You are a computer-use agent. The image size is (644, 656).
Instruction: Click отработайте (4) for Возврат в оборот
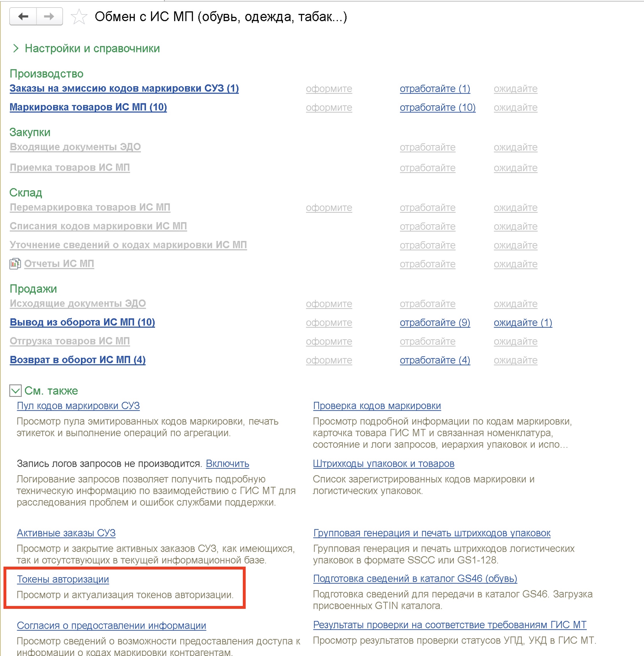(435, 360)
